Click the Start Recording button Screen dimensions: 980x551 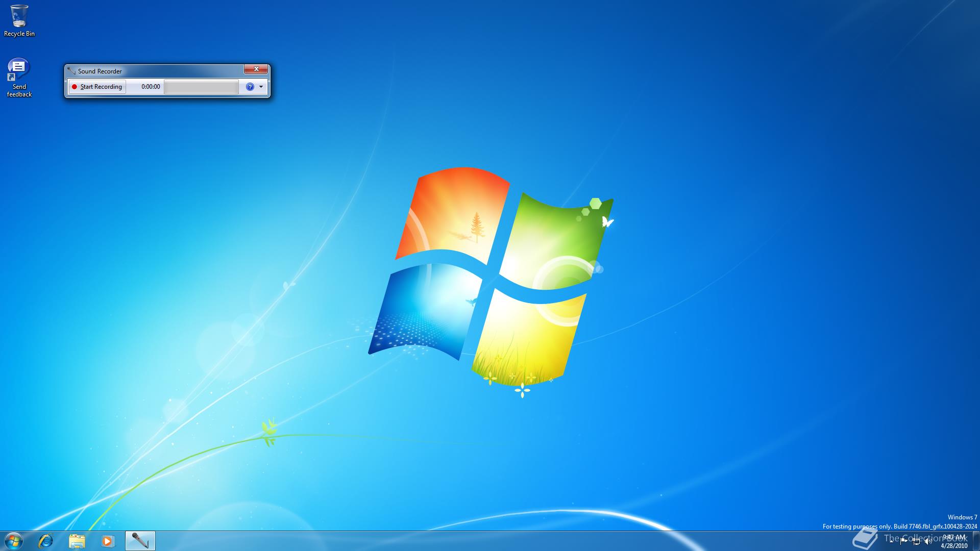point(97,87)
